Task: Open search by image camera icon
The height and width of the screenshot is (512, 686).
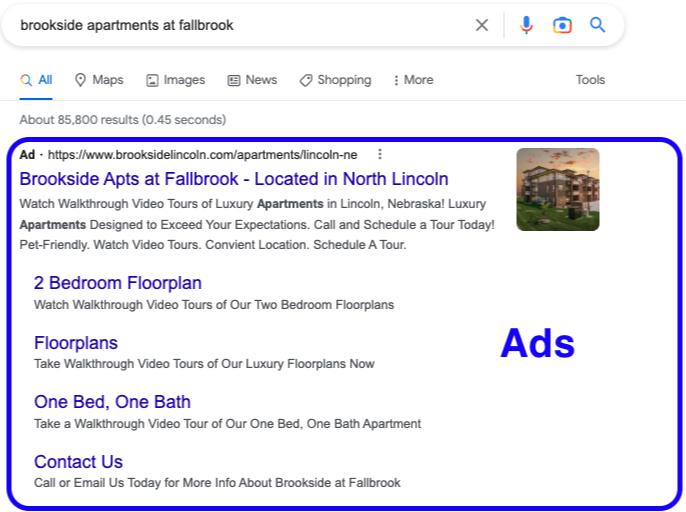Action: click(562, 25)
